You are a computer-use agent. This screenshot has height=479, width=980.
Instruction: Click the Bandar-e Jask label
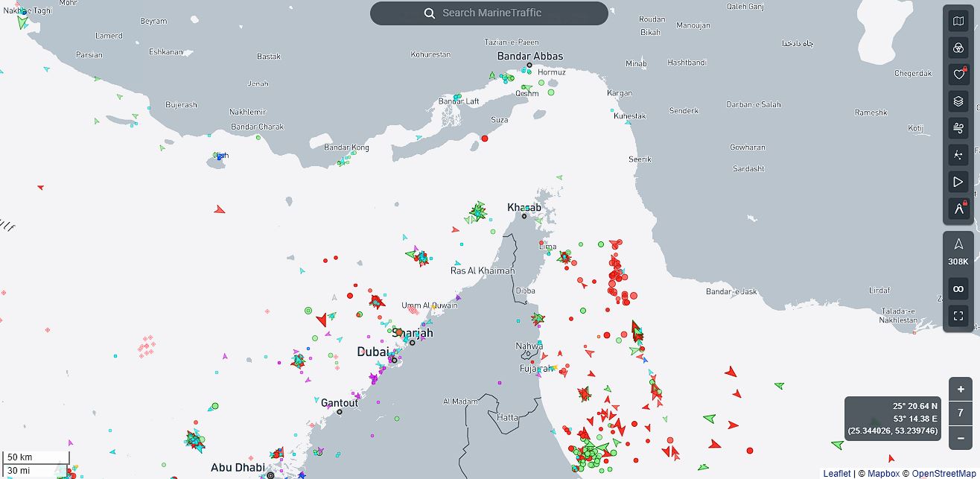731,291
